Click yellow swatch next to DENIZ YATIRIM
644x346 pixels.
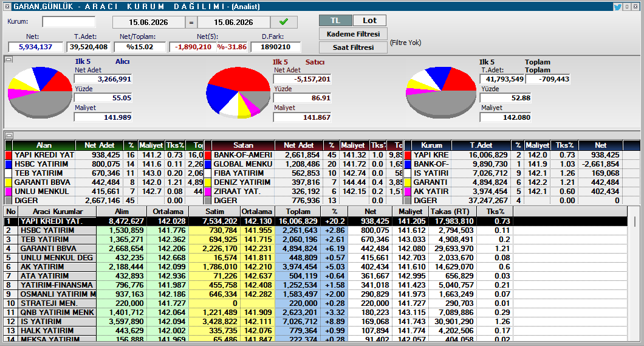tap(208, 182)
